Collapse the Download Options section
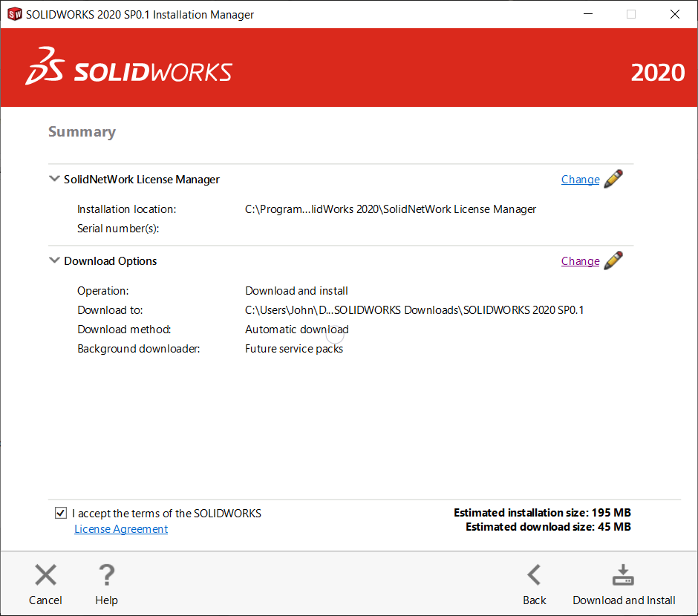The width and height of the screenshot is (698, 616). [x=54, y=260]
